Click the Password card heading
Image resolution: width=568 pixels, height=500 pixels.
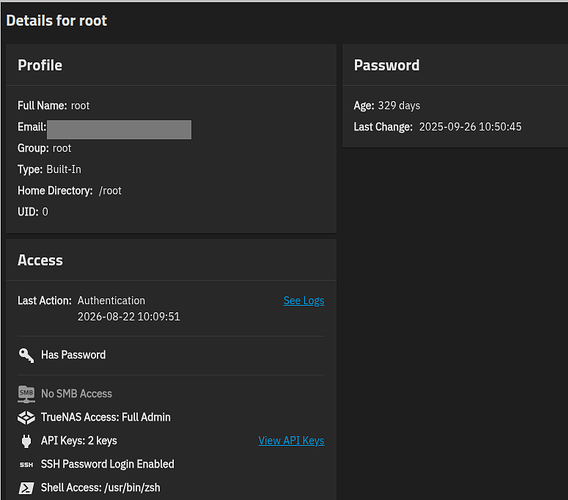[387, 66]
